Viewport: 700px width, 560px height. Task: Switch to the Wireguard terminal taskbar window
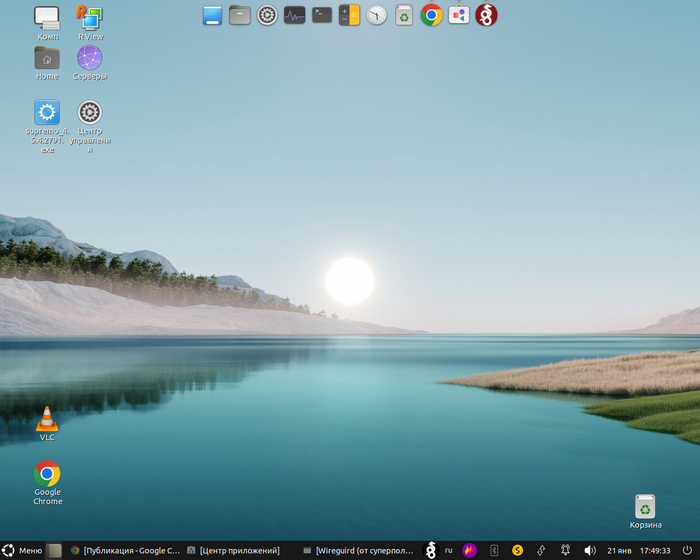(358, 550)
